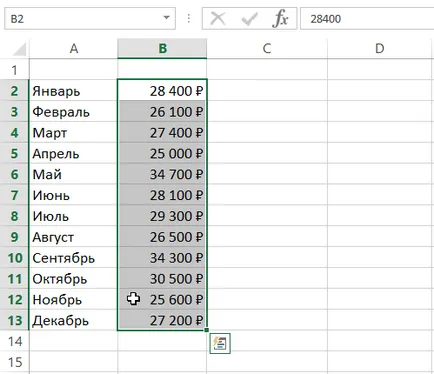Click the cell with value 30 500 ₽
The image size is (434, 374).
click(162, 279)
